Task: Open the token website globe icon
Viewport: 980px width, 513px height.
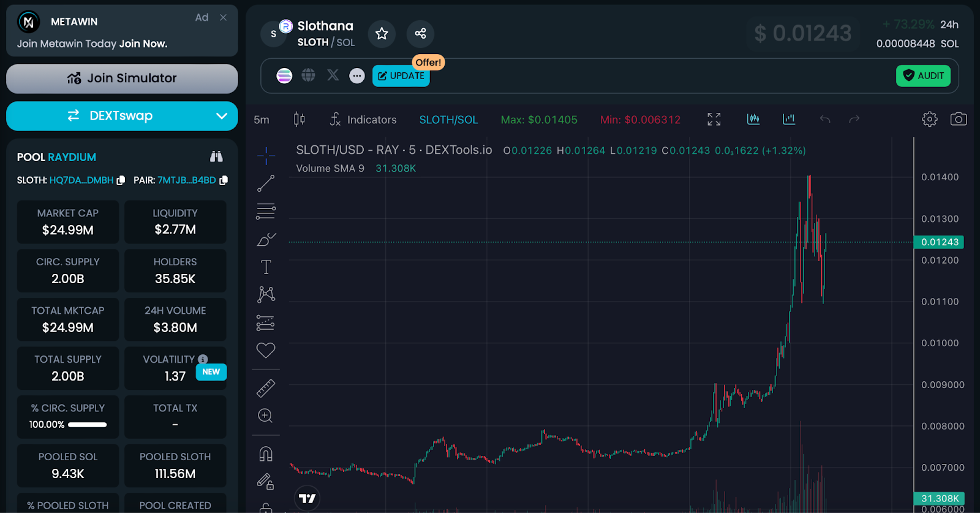Action: [x=309, y=75]
